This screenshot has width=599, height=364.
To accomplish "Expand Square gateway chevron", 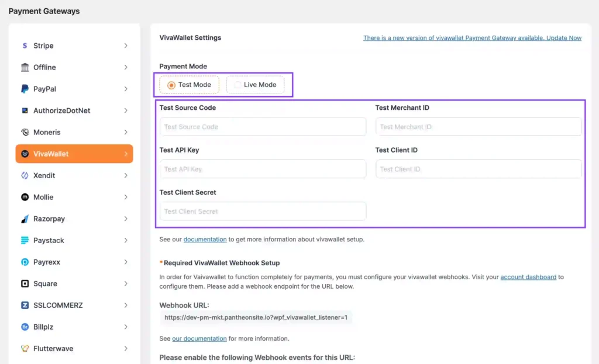I will click(x=126, y=284).
